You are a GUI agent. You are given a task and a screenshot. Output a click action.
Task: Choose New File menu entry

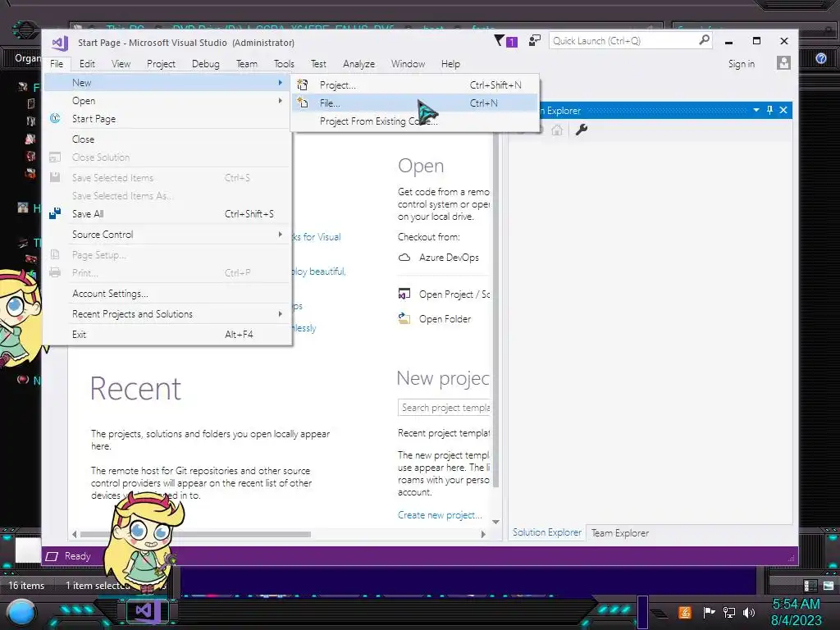point(415,103)
